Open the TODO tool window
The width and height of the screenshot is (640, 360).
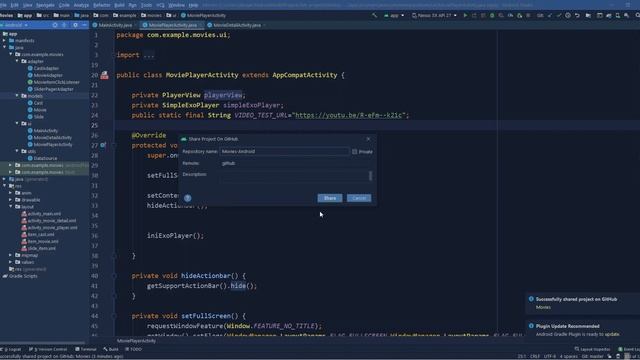click(133, 349)
